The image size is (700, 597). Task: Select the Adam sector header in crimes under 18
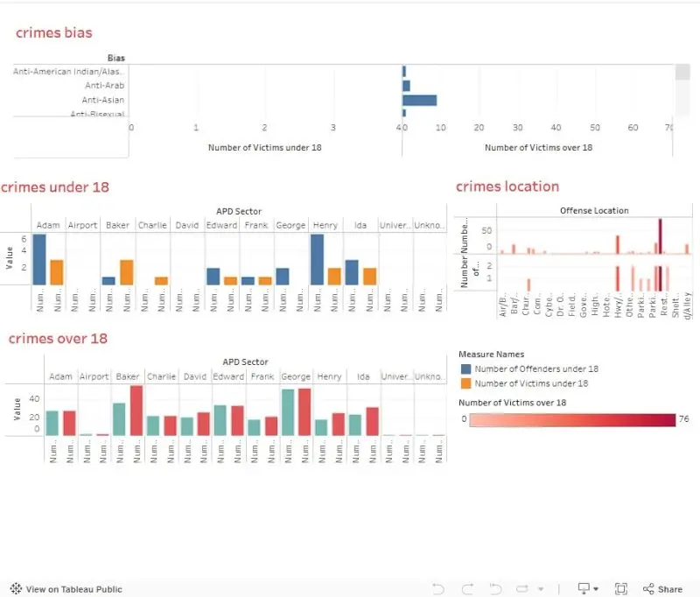tap(48, 225)
